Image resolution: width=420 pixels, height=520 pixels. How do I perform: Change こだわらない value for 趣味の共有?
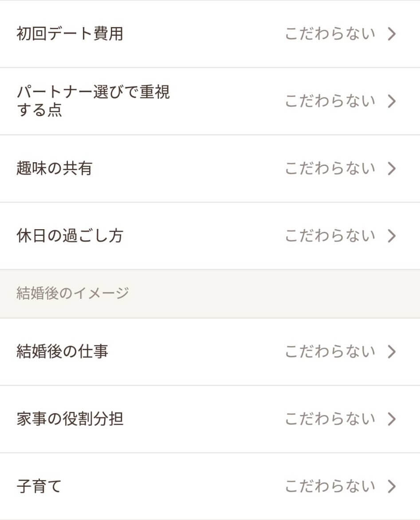pyautogui.click(x=330, y=168)
